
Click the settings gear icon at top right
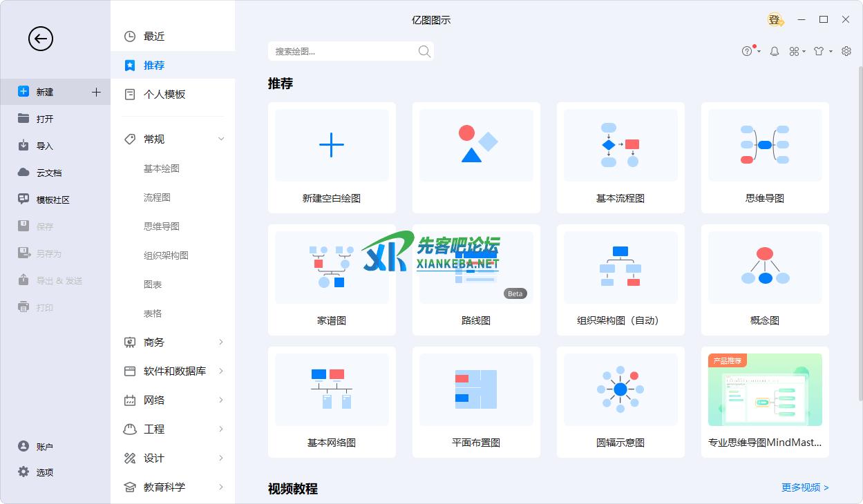tap(846, 51)
